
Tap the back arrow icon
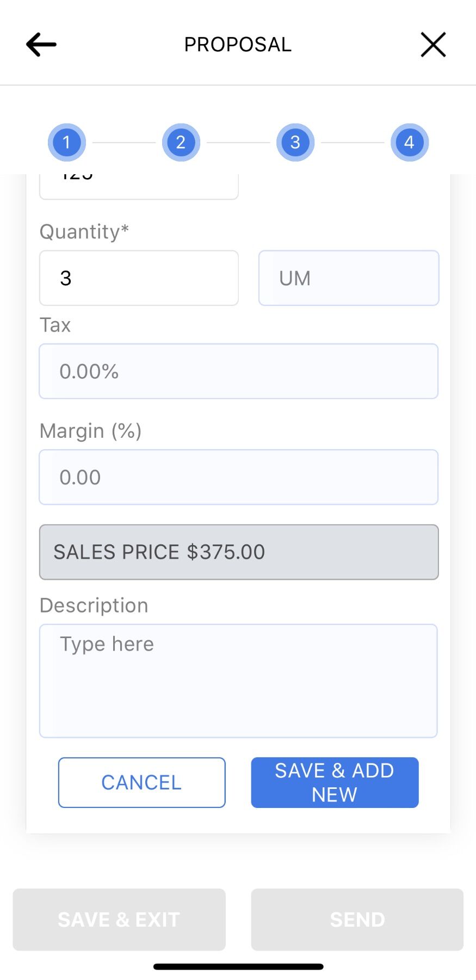tap(41, 45)
